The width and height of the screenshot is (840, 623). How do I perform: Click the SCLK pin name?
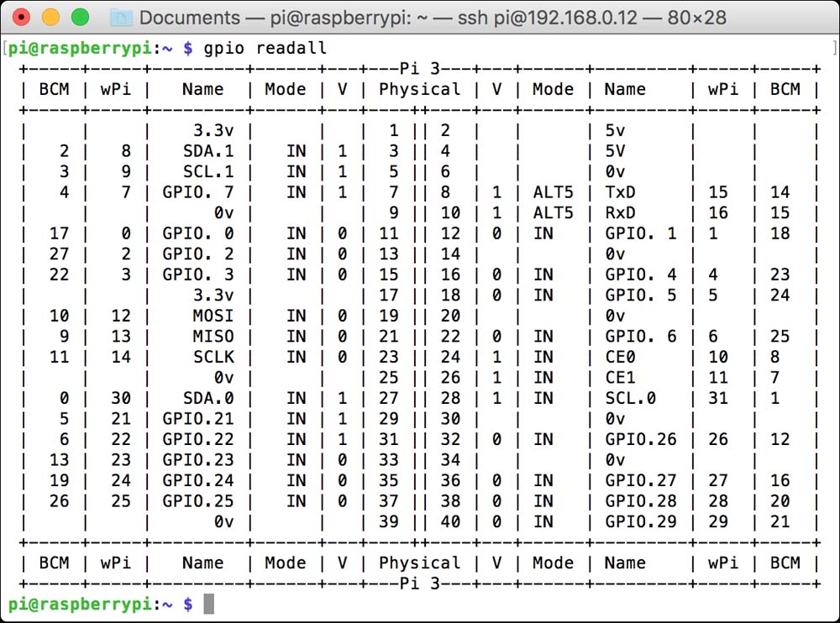[213, 357]
